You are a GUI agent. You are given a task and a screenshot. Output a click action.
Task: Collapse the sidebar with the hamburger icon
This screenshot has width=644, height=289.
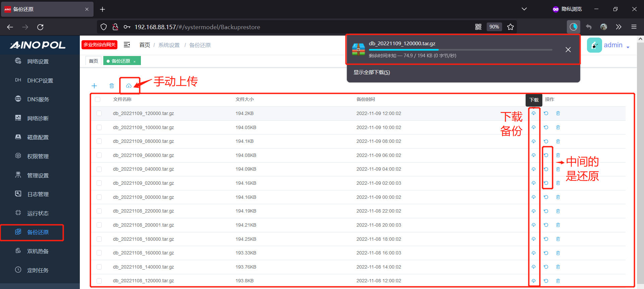tap(127, 45)
